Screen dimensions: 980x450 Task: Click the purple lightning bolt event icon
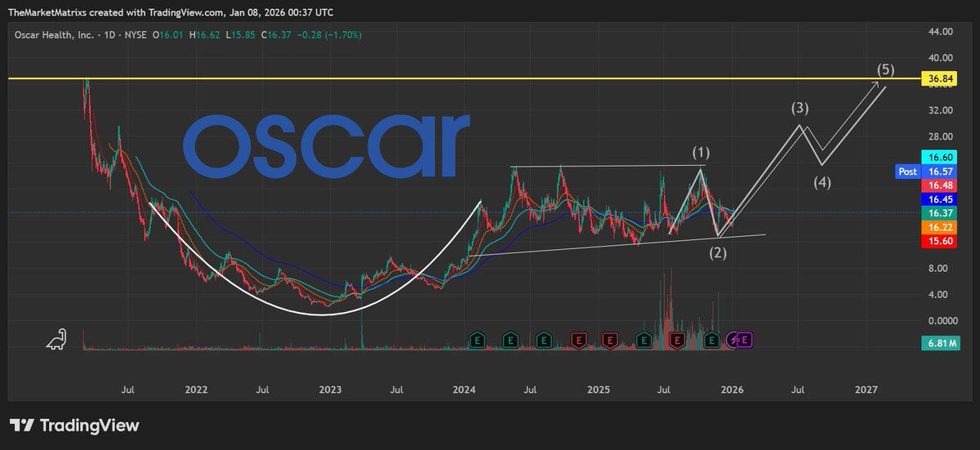(734, 339)
